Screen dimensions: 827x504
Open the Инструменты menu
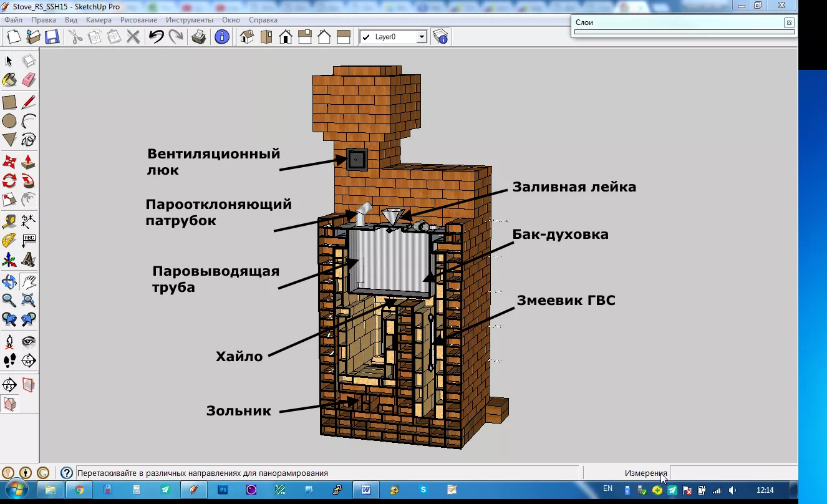point(190,20)
